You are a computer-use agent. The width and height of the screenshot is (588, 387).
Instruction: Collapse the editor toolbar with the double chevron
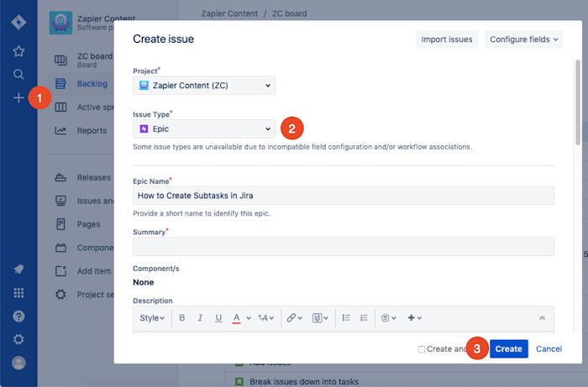click(x=542, y=317)
